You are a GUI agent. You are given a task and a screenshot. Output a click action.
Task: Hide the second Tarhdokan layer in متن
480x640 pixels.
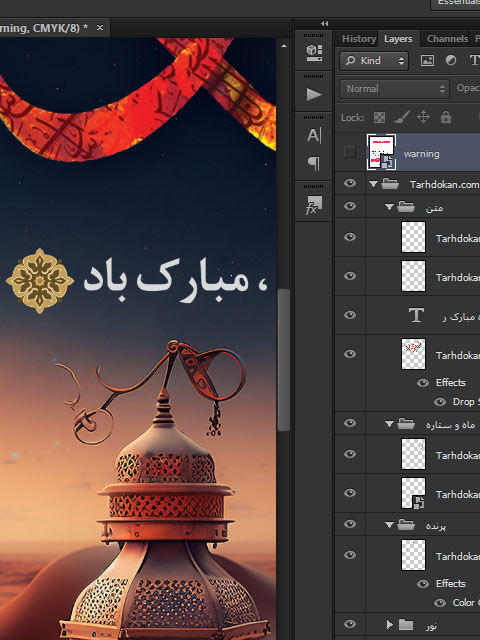[350, 276]
